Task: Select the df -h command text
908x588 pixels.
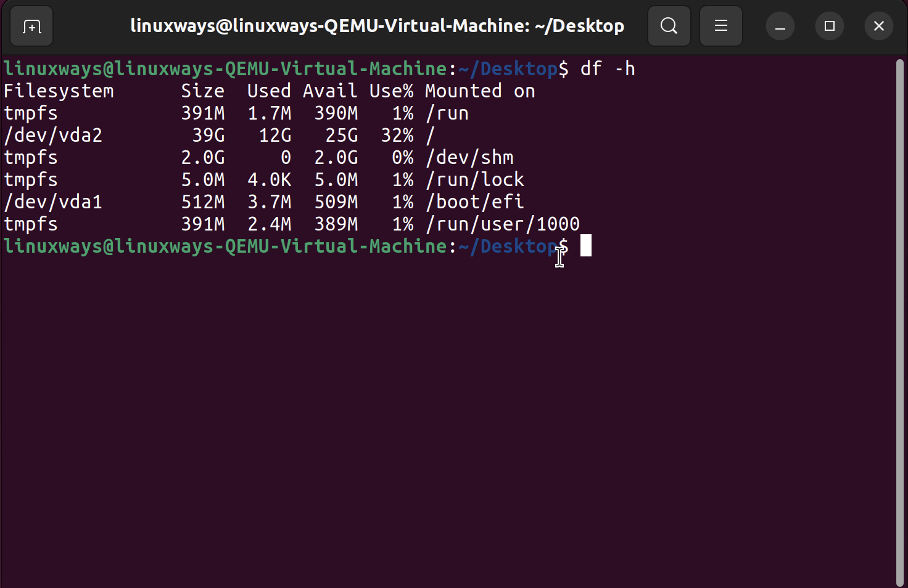Action: click(x=609, y=68)
